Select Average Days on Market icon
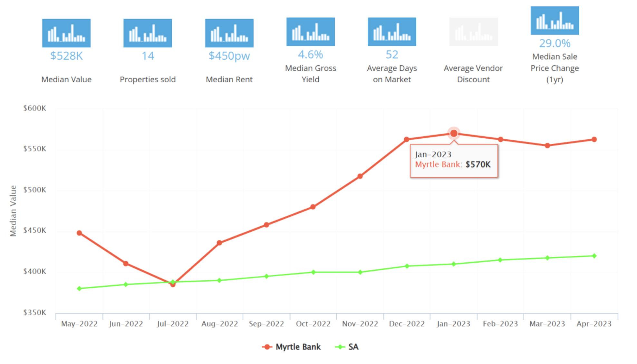This screenshot has height=364, width=637. point(392,32)
